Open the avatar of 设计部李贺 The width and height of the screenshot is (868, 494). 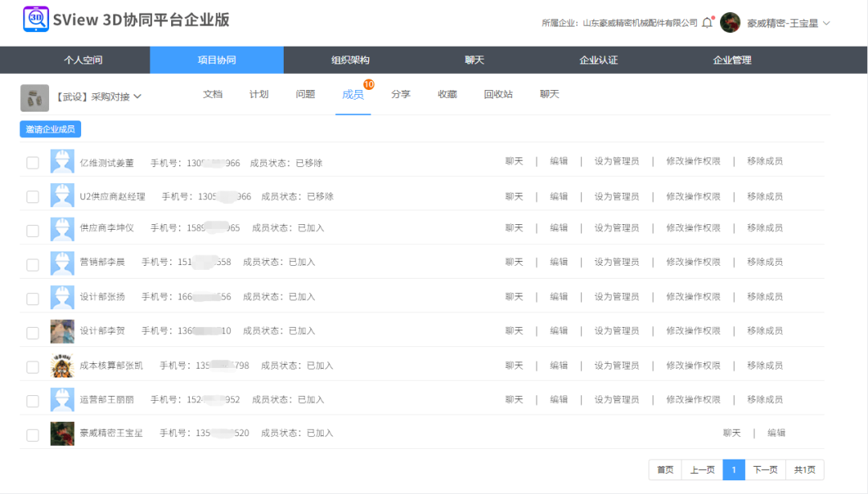coord(62,330)
